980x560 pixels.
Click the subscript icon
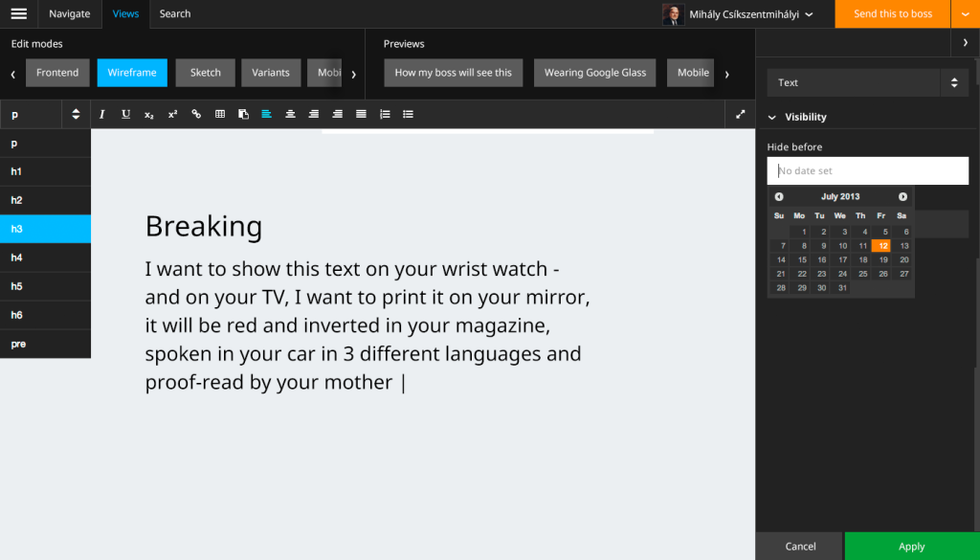click(149, 114)
